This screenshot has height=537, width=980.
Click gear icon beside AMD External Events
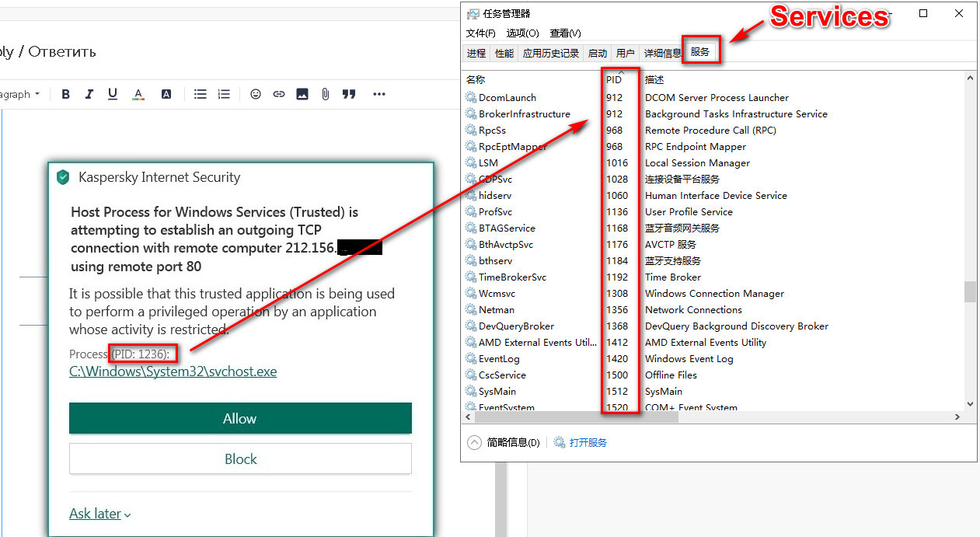tap(471, 342)
